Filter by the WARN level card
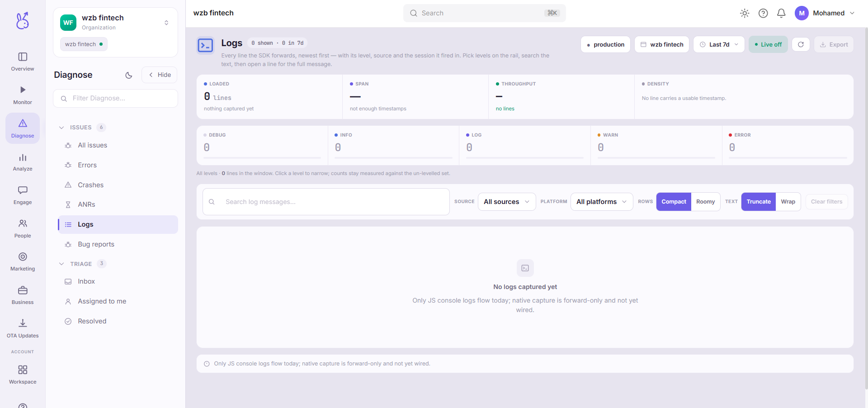Screen dimensions: 868x408 point(656,145)
